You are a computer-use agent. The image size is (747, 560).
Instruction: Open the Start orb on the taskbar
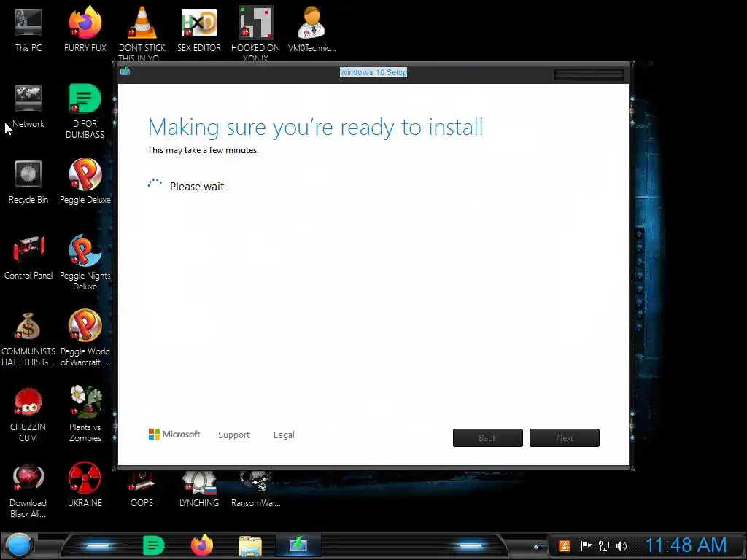click(x=18, y=545)
